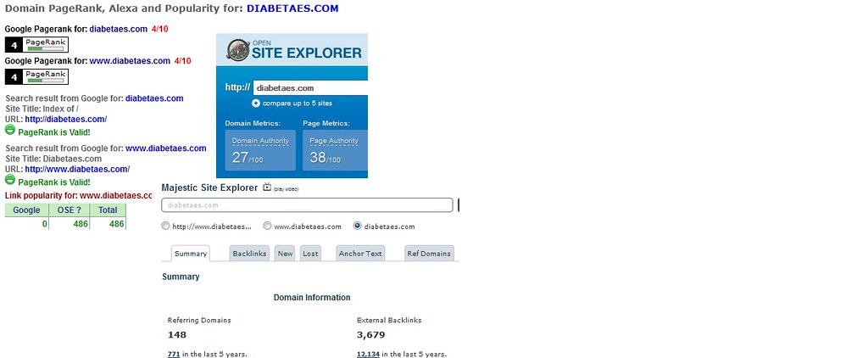Click the Majestic Site Explorer heading

click(210, 187)
